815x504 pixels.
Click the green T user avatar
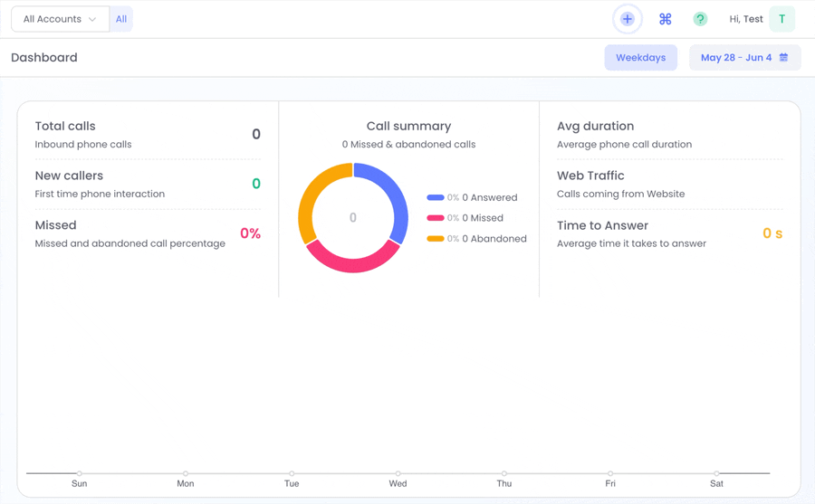pyautogui.click(x=781, y=19)
